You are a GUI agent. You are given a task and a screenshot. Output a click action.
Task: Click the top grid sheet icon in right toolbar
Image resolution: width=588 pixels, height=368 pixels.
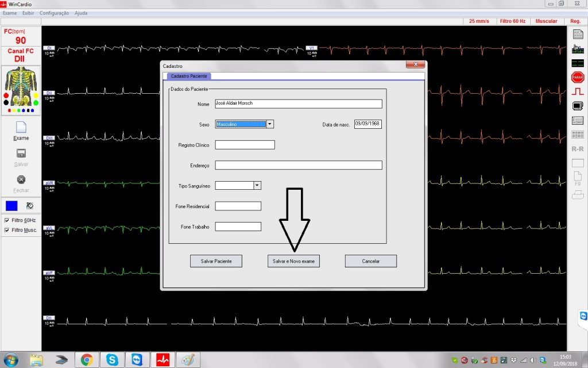[578, 34]
